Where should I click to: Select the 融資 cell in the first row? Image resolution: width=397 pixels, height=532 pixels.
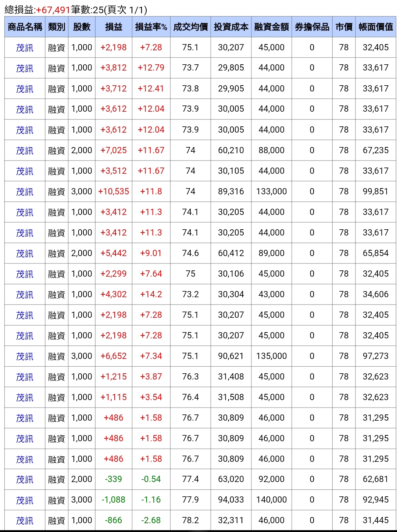point(55,47)
